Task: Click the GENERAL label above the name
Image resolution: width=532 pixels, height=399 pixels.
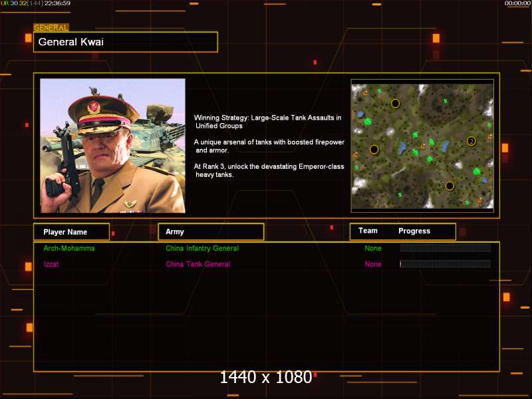Action: [51, 28]
